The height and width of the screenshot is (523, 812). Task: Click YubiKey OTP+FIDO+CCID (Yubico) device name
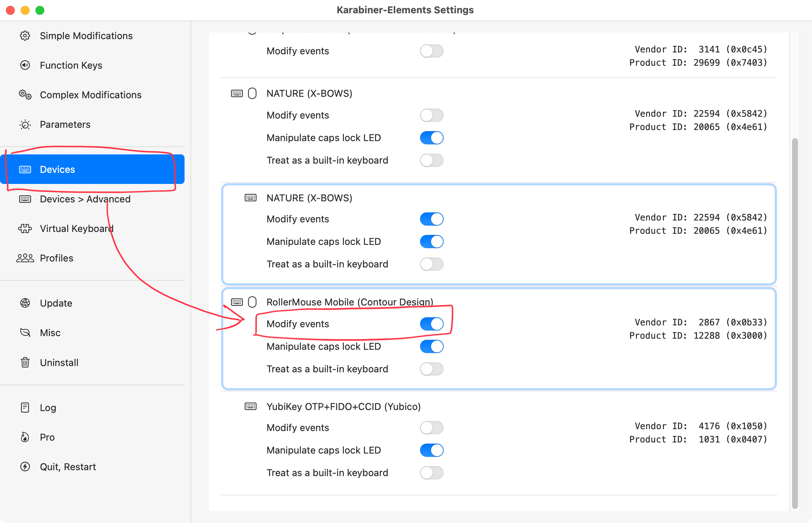pos(344,406)
